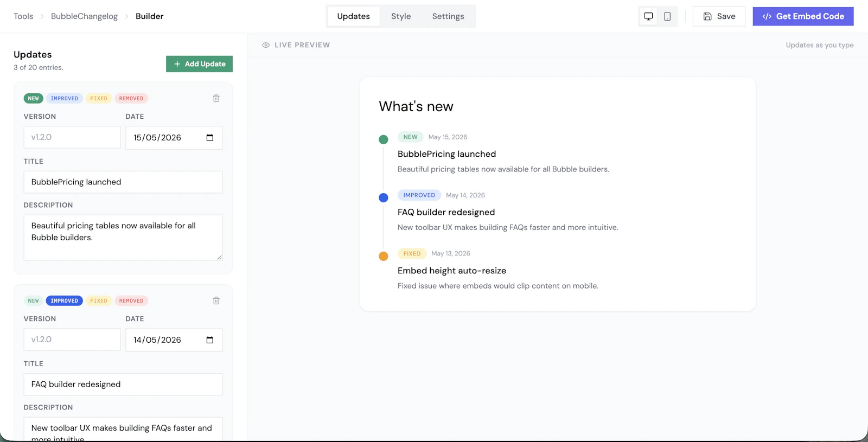Click NEW badge in preview
Viewport: 868px width, 442px height.
click(411, 137)
